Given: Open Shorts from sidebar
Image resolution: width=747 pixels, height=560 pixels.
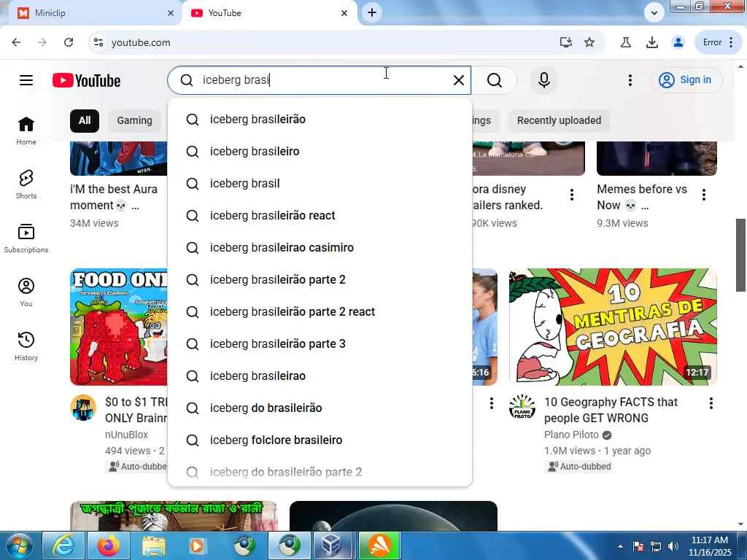Looking at the screenshot, I should [26, 184].
